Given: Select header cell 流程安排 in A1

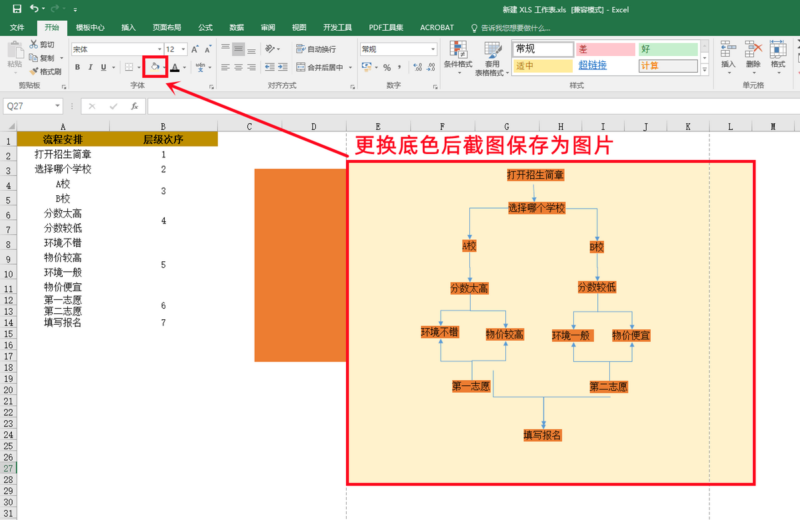Looking at the screenshot, I should [x=63, y=139].
